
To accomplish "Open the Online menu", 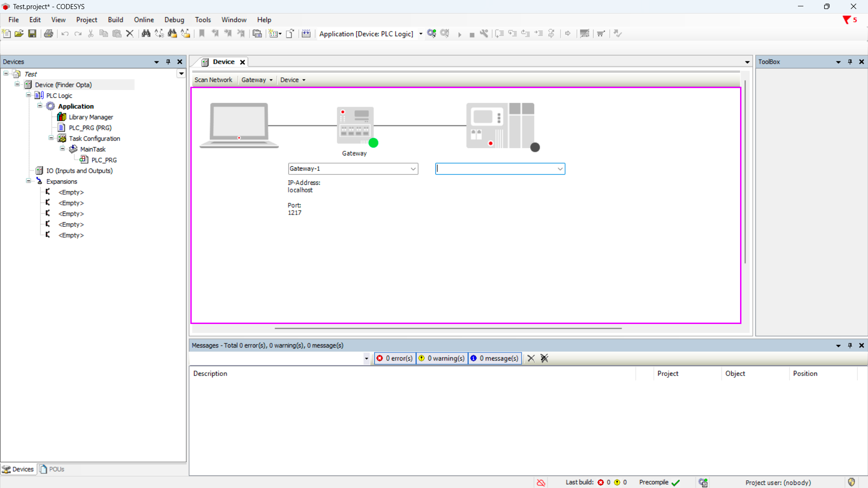I will tap(144, 20).
